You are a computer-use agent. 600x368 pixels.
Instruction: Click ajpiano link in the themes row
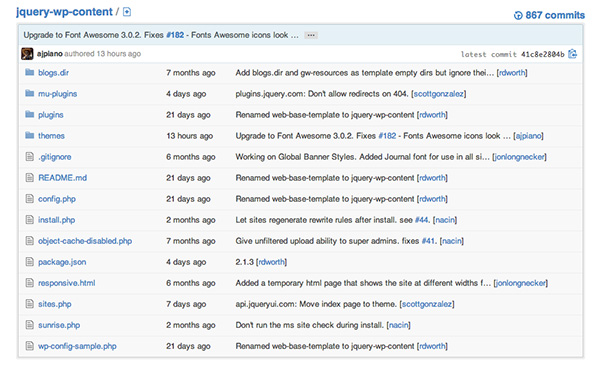[x=528, y=136]
